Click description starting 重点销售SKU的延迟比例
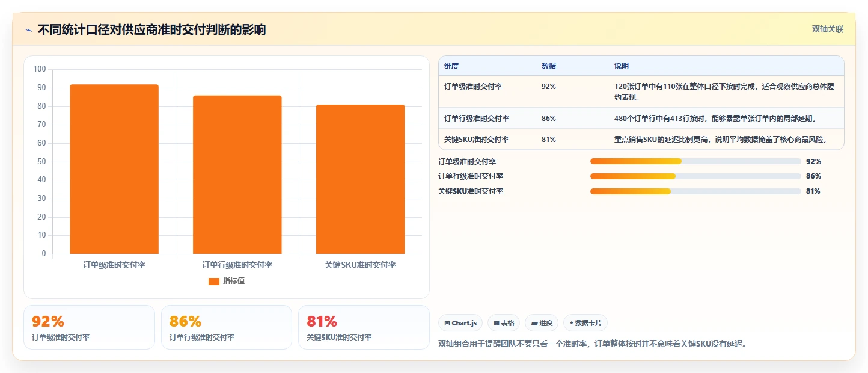 coord(721,140)
